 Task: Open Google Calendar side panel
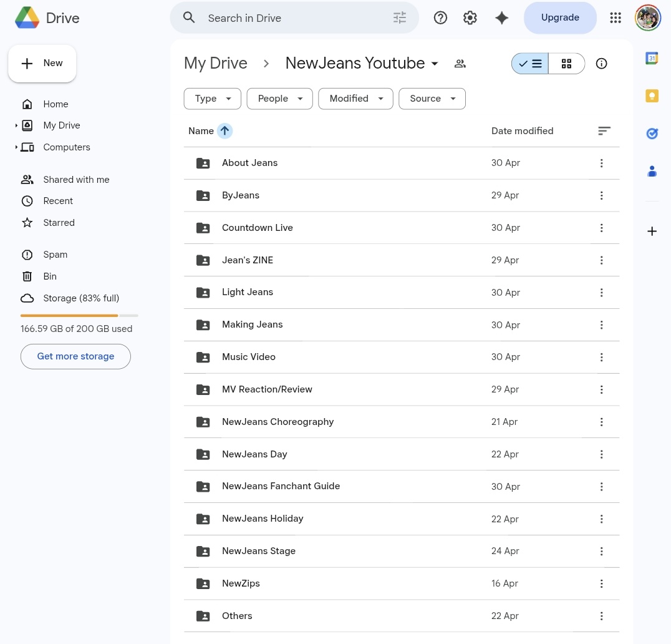click(x=652, y=57)
